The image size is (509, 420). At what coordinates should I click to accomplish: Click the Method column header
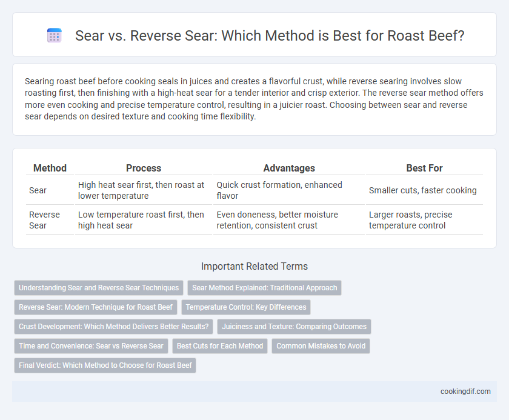tap(50, 168)
